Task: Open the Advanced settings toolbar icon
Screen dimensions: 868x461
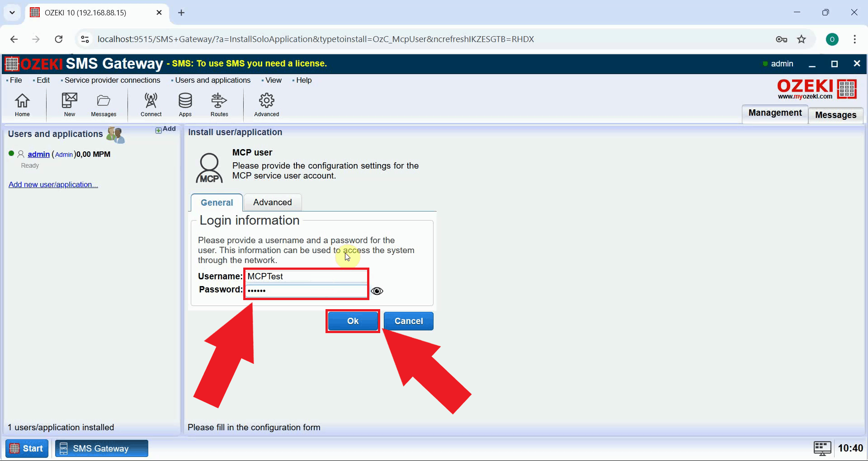Action: (266, 104)
